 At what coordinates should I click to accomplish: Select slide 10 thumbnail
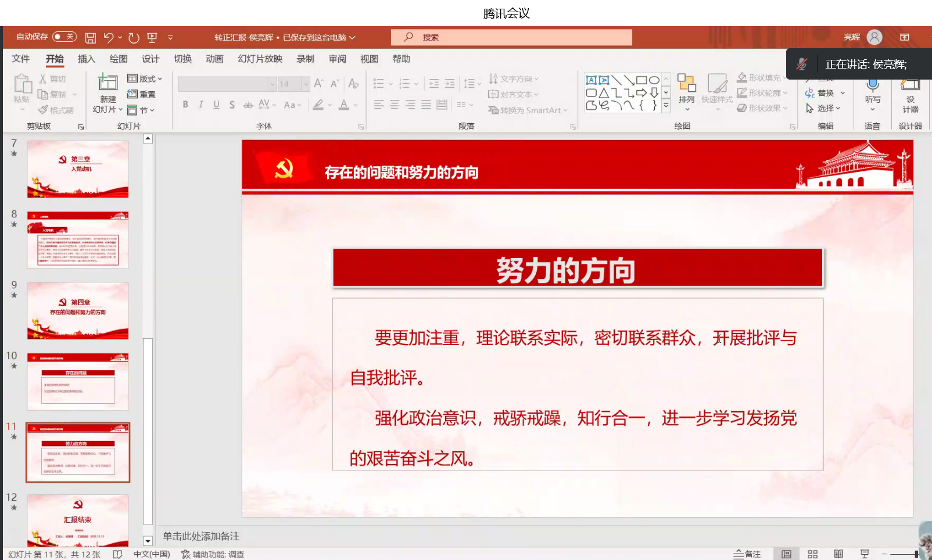78,381
